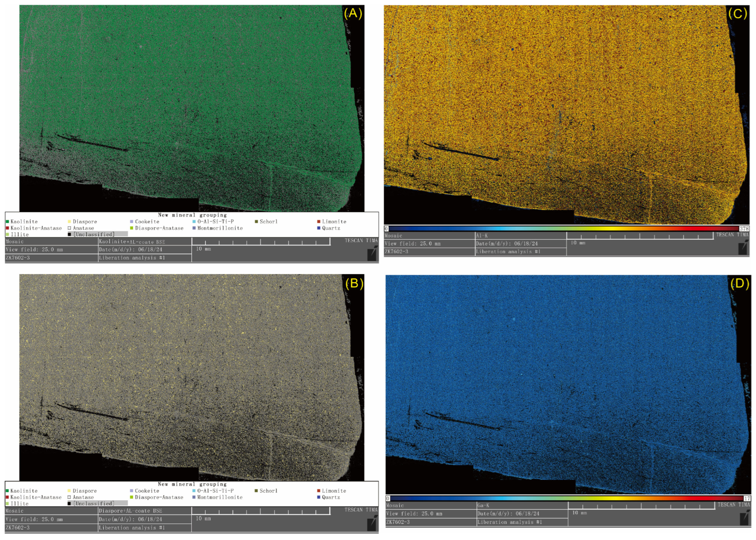This screenshot has height=540, width=756.
Task: Click the 'Al-K' element label in panel C
Action: 482,235
